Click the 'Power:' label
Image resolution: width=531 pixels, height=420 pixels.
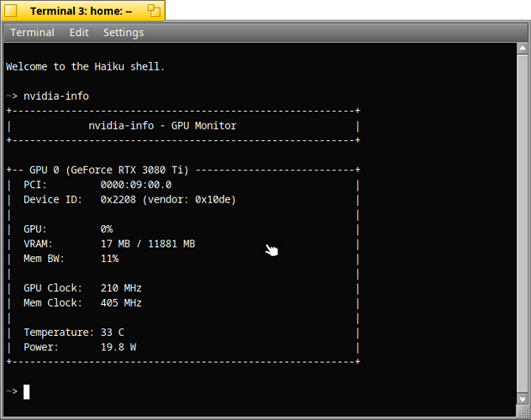(41, 347)
